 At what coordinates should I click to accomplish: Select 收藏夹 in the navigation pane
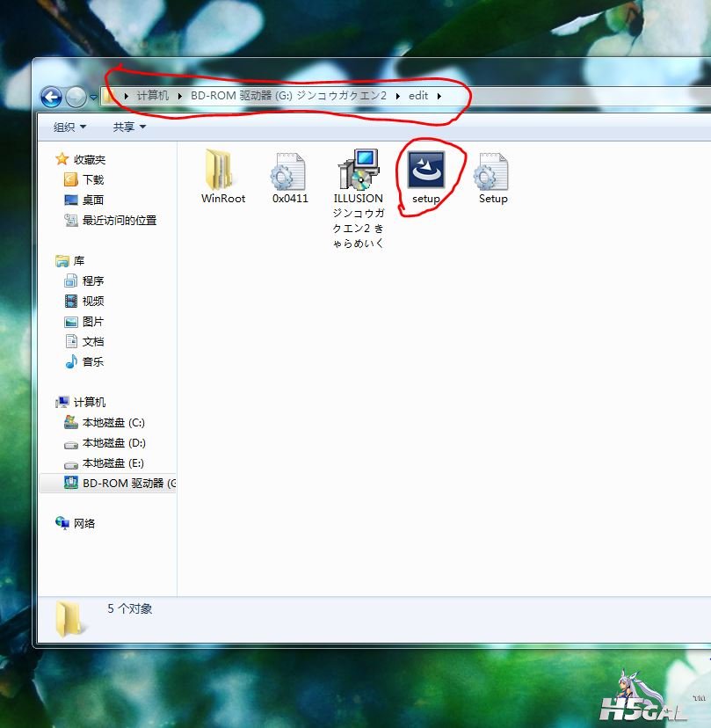(90, 160)
